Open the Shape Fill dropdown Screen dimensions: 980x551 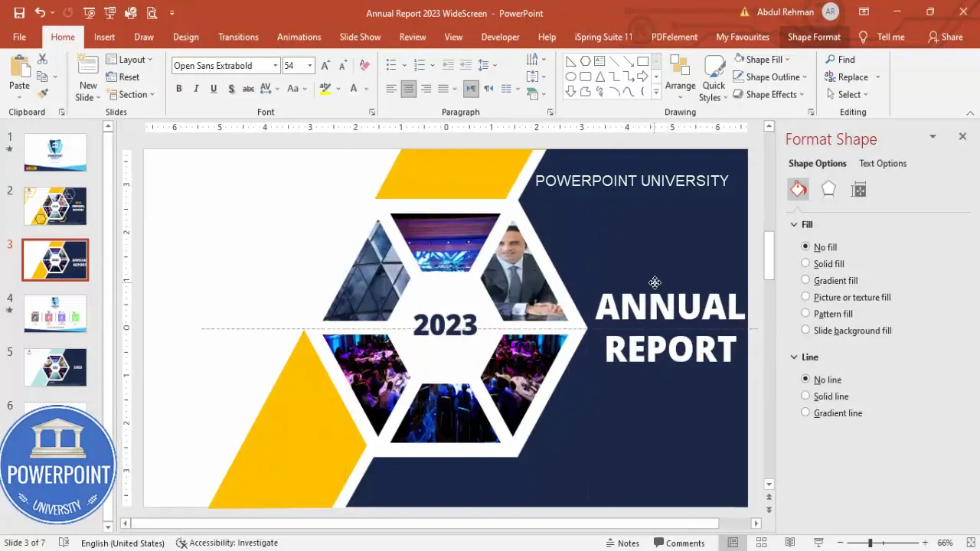pyautogui.click(x=761, y=59)
